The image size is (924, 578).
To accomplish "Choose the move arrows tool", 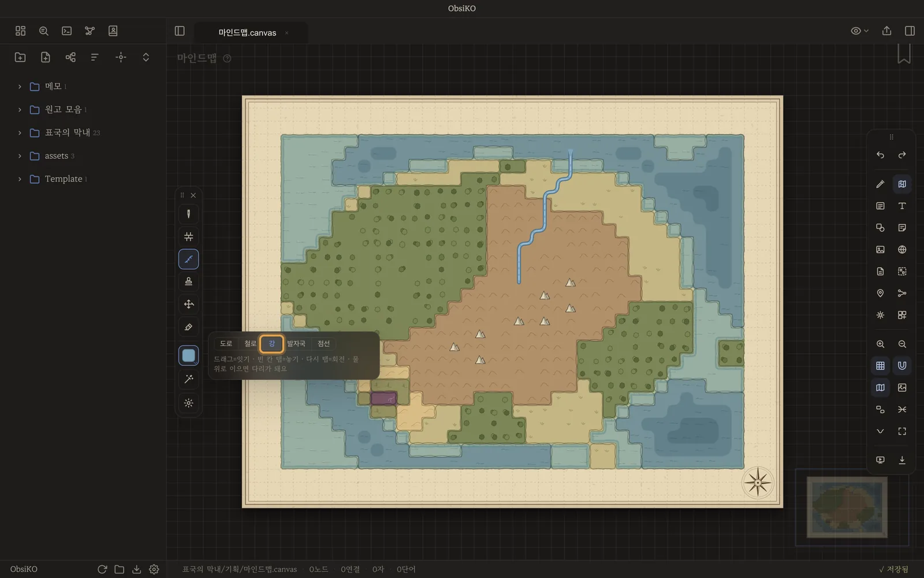I will point(188,304).
